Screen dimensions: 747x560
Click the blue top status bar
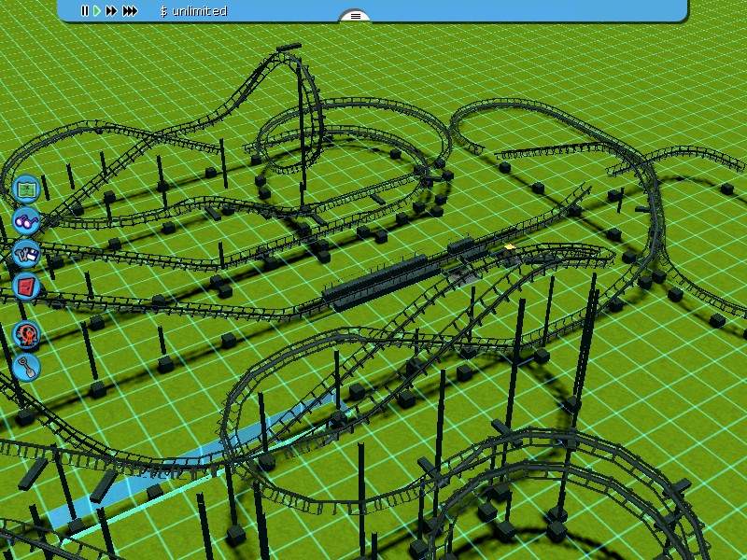click(514, 10)
